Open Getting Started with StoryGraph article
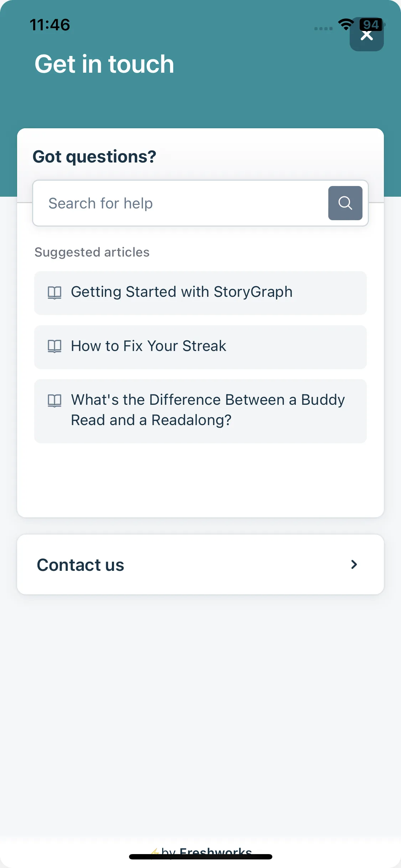This screenshot has width=401, height=868. 182,292
